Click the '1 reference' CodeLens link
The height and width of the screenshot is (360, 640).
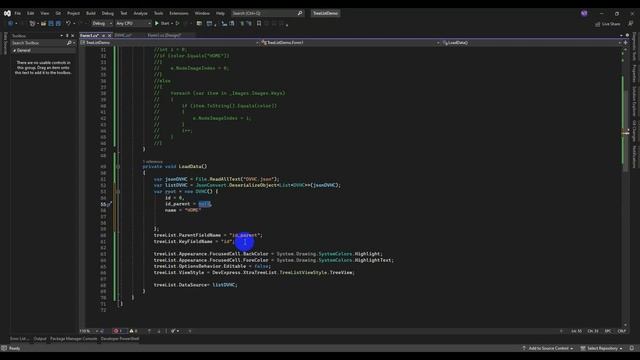tap(152, 162)
